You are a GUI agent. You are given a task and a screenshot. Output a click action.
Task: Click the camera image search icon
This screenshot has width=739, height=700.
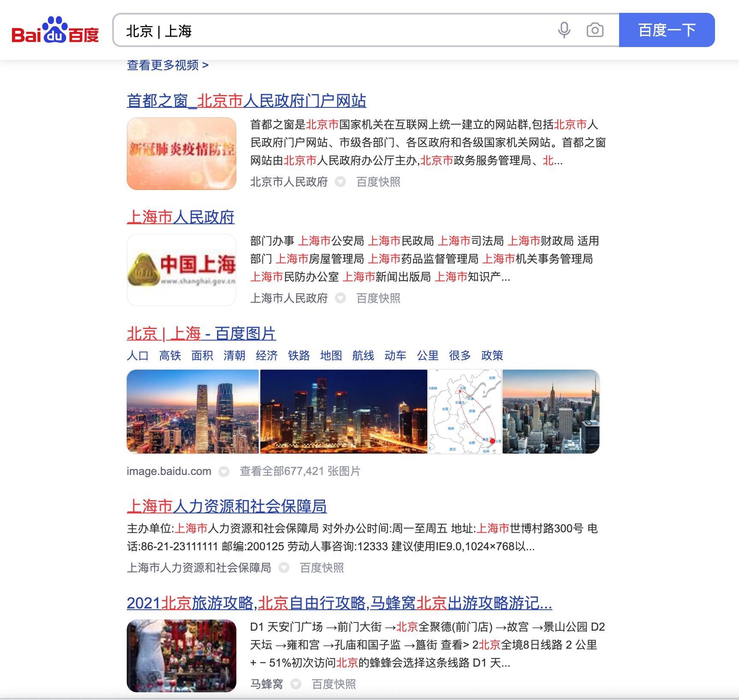pos(595,30)
